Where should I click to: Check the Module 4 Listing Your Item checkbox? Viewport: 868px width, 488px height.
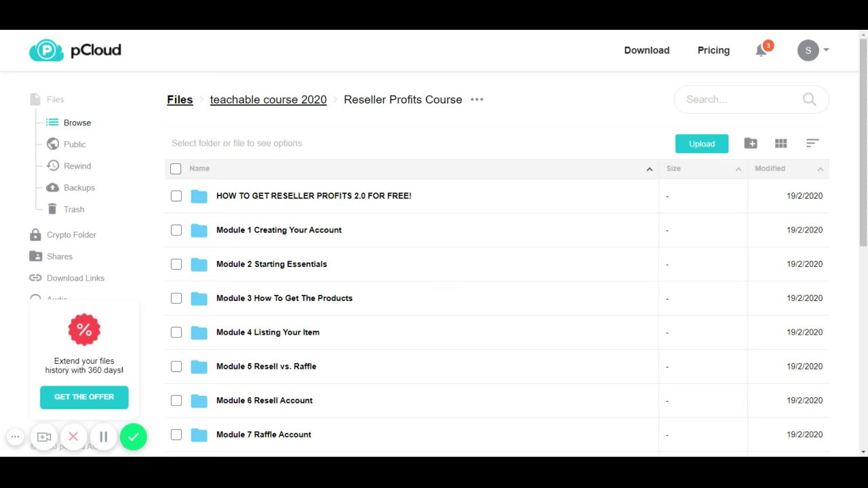click(x=176, y=333)
